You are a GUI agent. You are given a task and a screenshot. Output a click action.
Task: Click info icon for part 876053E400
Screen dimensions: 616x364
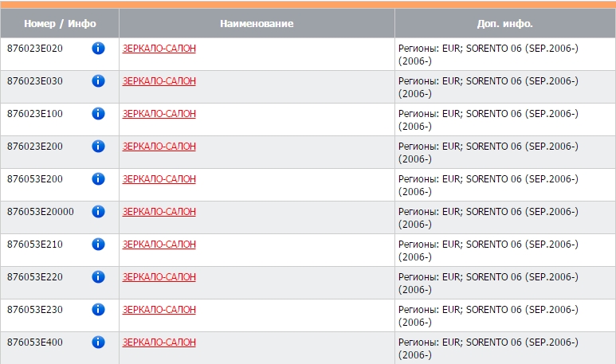pyautogui.click(x=99, y=342)
